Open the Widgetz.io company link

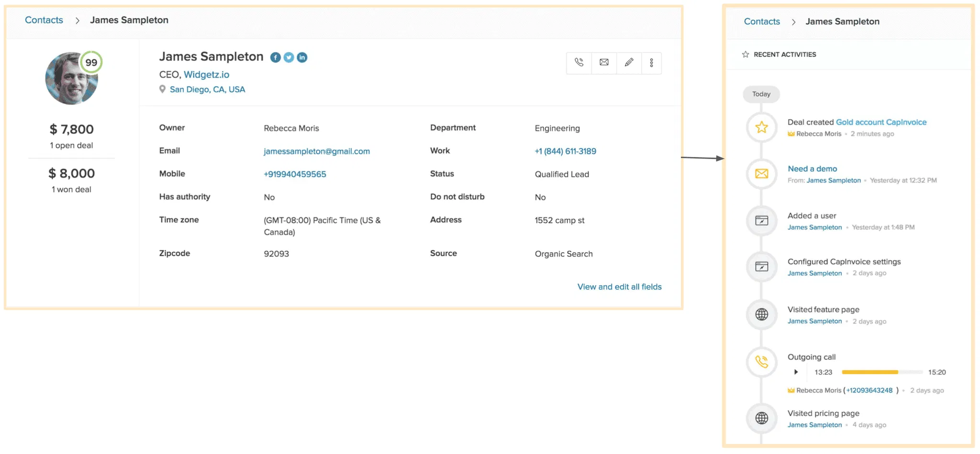[x=206, y=75]
